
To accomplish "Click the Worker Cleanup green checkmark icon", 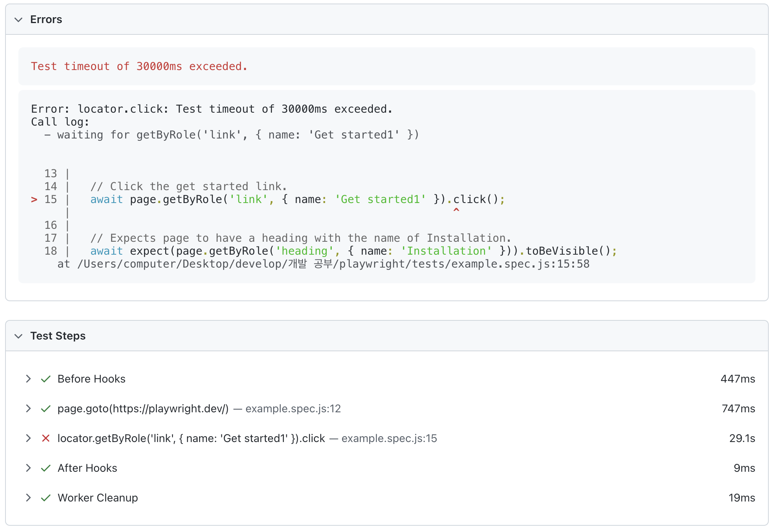I will coord(46,498).
